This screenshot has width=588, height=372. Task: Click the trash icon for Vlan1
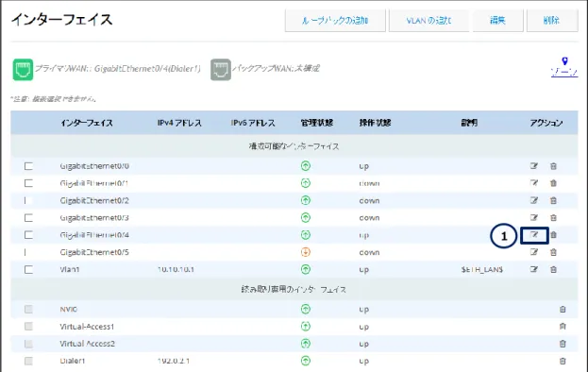tap(553, 270)
